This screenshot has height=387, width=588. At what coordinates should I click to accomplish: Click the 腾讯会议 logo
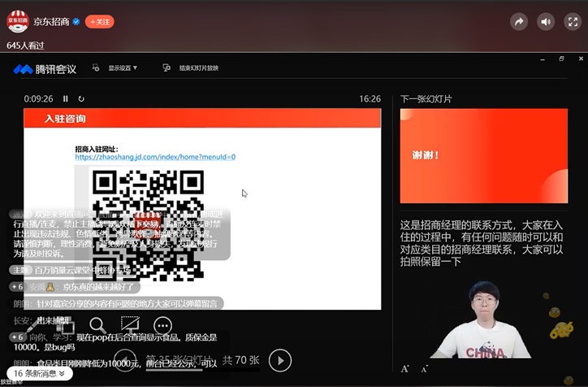click(x=45, y=69)
